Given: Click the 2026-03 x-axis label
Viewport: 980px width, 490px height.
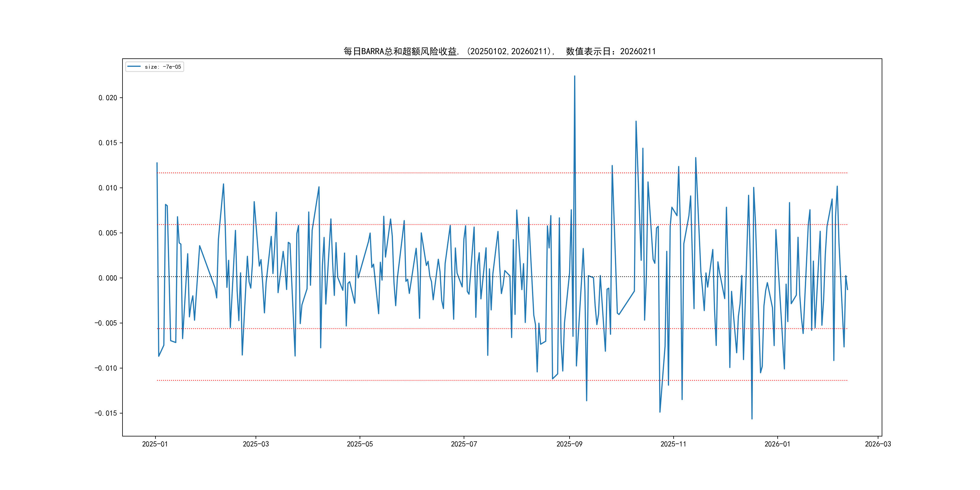Looking at the screenshot, I should click(x=878, y=444).
